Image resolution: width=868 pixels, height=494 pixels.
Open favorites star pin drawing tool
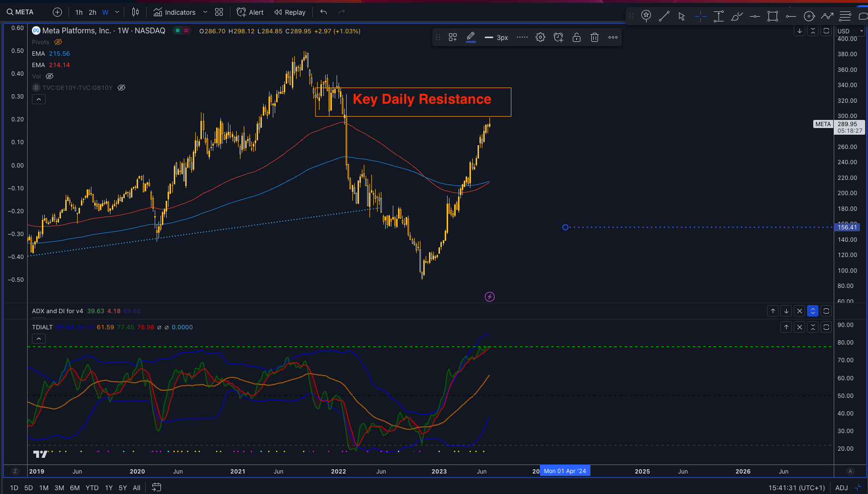[646, 16]
